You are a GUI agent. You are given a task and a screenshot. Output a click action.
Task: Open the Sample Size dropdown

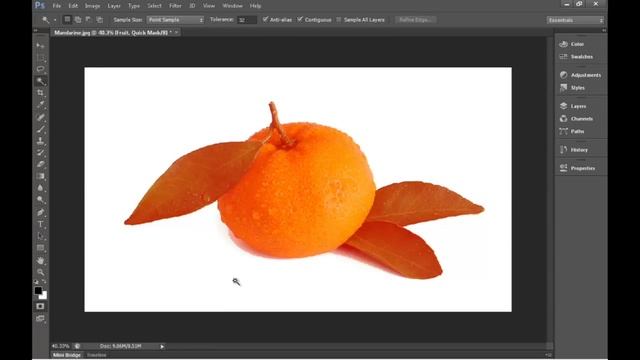(x=175, y=20)
